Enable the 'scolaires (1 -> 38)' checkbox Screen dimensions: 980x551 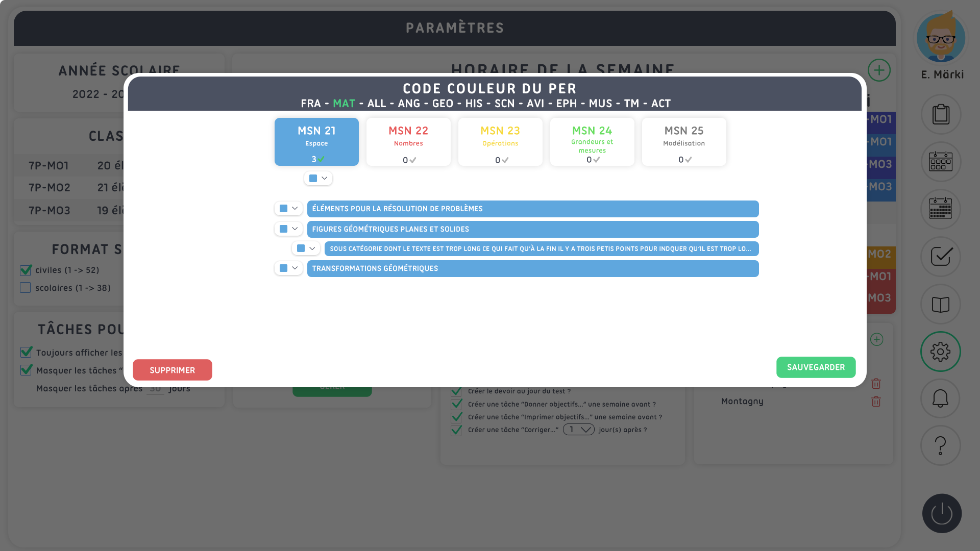tap(26, 288)
